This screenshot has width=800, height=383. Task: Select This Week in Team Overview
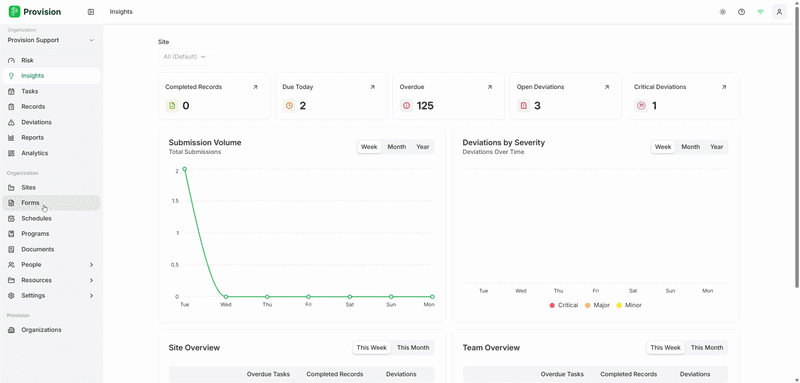click(665, 348)
